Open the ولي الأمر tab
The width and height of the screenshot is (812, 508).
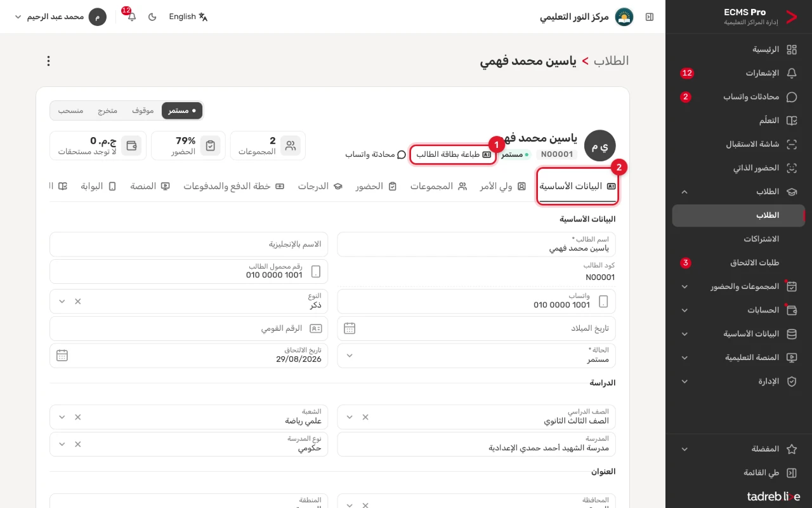503,186
